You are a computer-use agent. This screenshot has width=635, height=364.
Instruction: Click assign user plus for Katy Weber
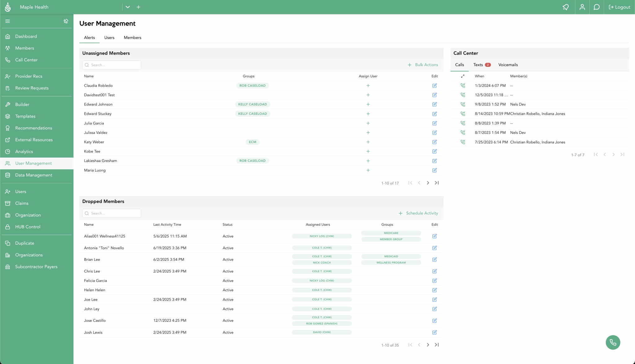click(368, 142)
